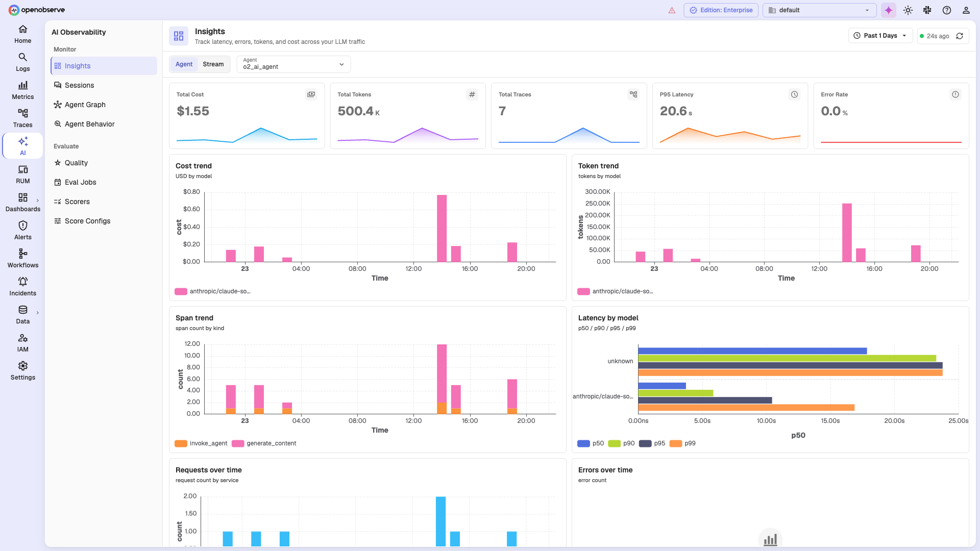
Task: Open the Agent Behavior page
Action: 104,124
